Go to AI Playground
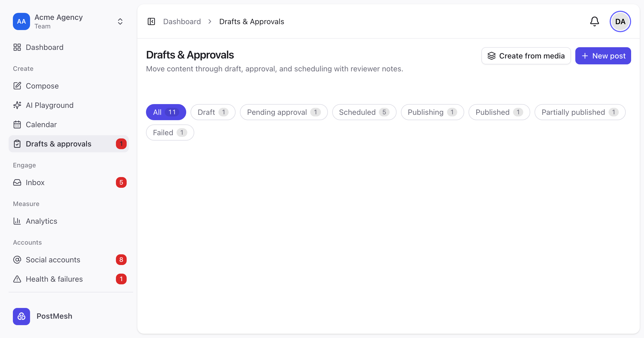The image size is (644, 338). [x=69, y=105]
